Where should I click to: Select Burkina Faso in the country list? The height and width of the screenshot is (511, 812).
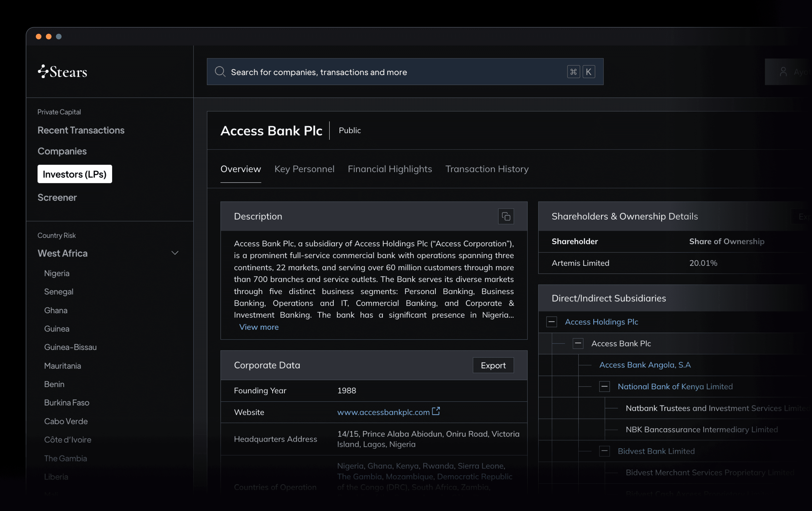click(x=66, y=402)
